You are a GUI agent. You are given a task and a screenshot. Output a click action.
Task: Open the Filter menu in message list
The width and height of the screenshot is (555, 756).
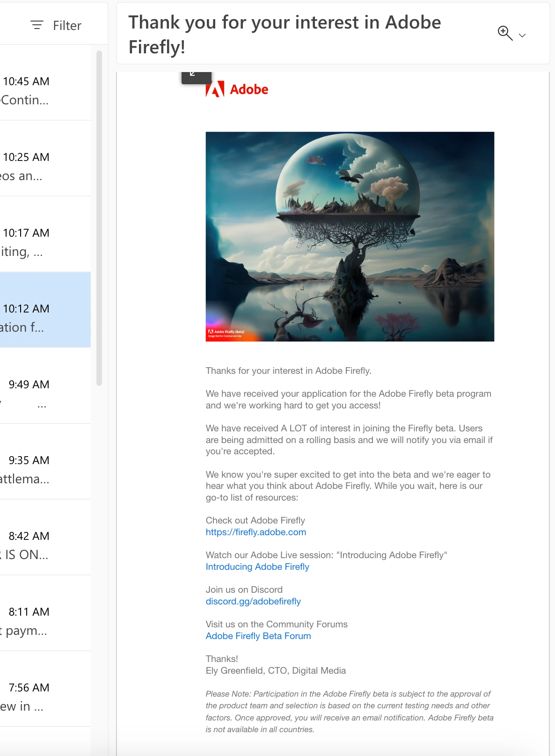(56, 25)
